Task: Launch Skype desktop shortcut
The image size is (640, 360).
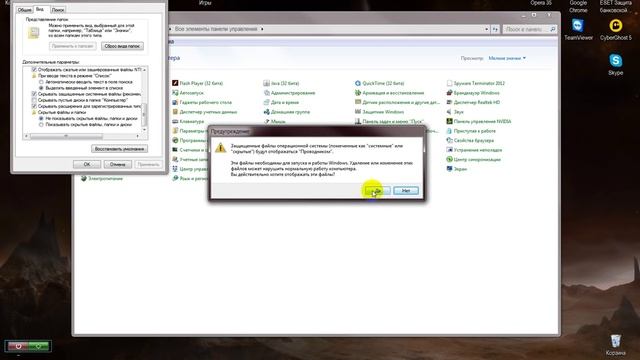Action: click(x=616, y=64)
